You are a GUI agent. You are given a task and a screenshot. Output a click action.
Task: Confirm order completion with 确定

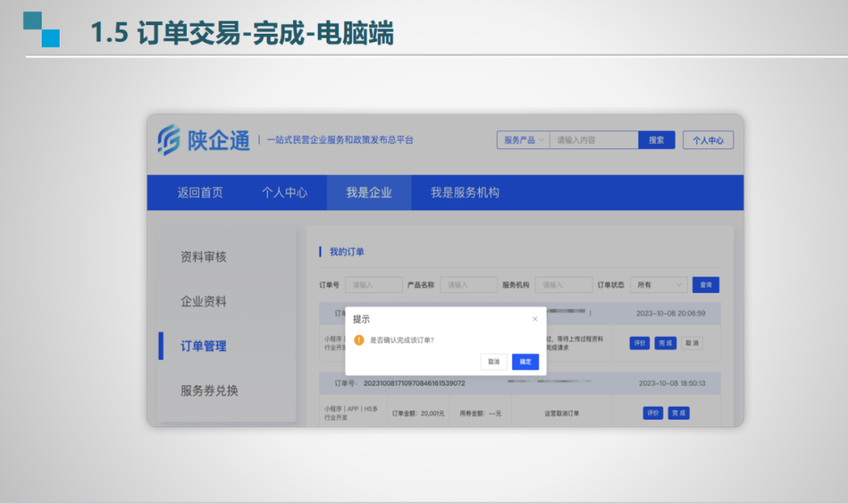click(x=525, y=362)
